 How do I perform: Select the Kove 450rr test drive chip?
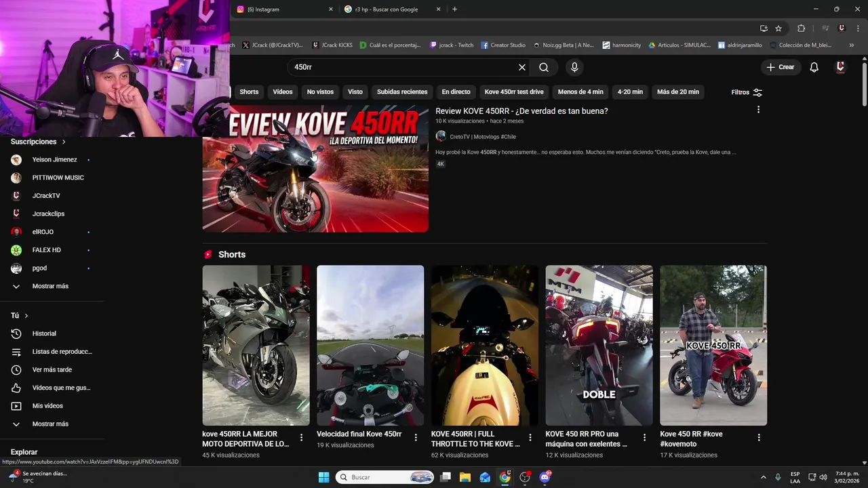514,91
